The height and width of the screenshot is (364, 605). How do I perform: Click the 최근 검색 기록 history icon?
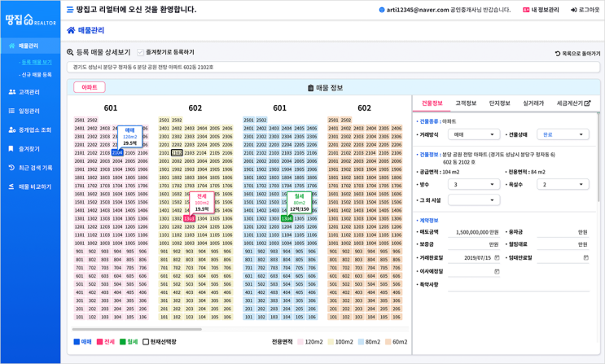pyautogui.click(x=11, y=168)
